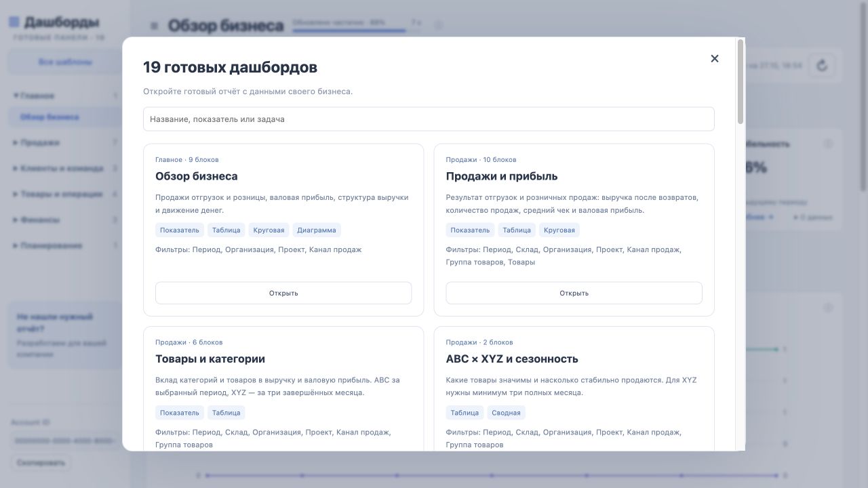Expand the Товары и операции sidebar section
The image size is (868, 488).
[x=65, y=195]
